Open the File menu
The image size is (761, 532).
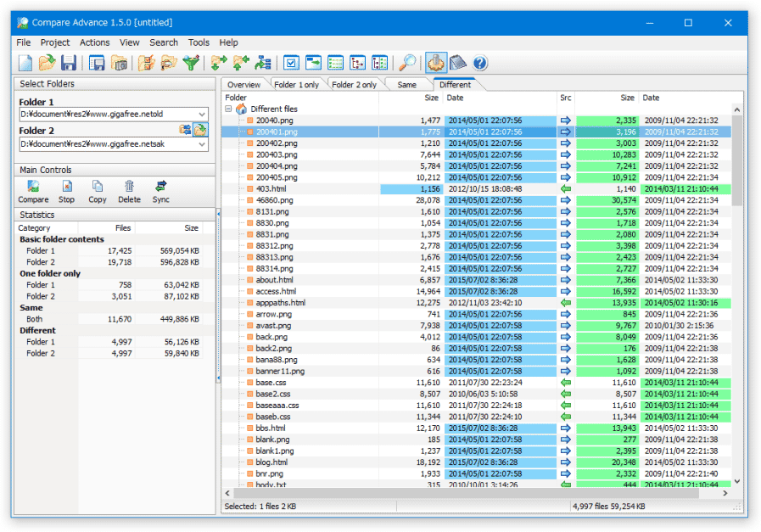(x=23, y=42)
